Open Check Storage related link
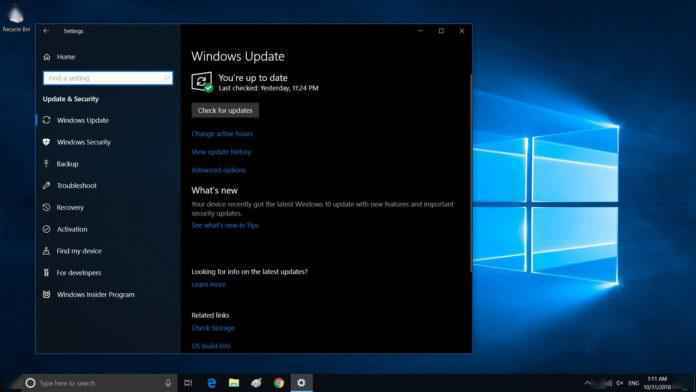The image size is (696, 392). click(213, 328)
